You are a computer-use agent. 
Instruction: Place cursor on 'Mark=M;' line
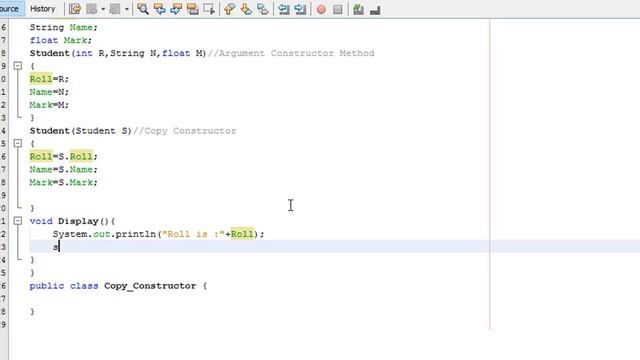pos(49,105)
